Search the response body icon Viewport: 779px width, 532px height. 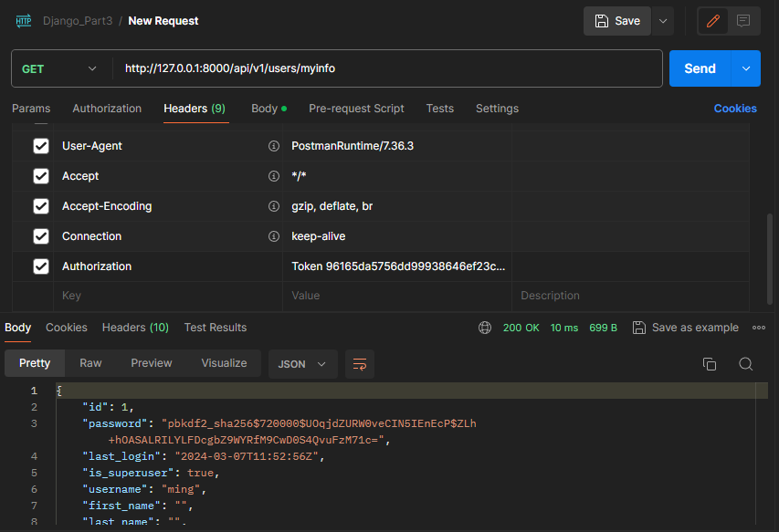click(x=746, y=364)
